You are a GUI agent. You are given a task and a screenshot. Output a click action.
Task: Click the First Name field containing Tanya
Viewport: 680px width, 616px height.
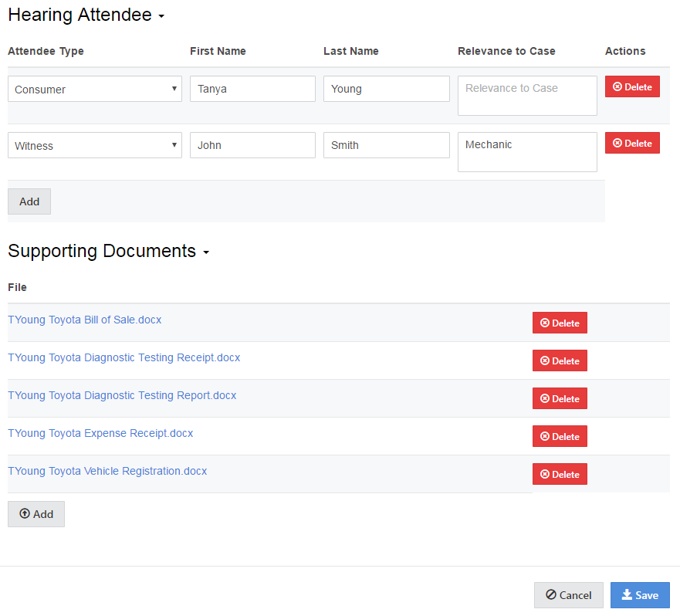point(252,89)
